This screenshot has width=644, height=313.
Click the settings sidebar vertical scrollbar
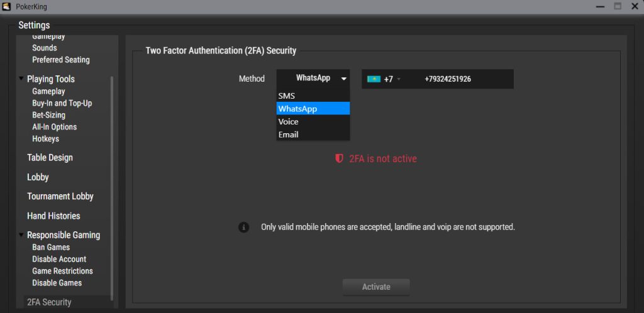click(x=112, y=189)
